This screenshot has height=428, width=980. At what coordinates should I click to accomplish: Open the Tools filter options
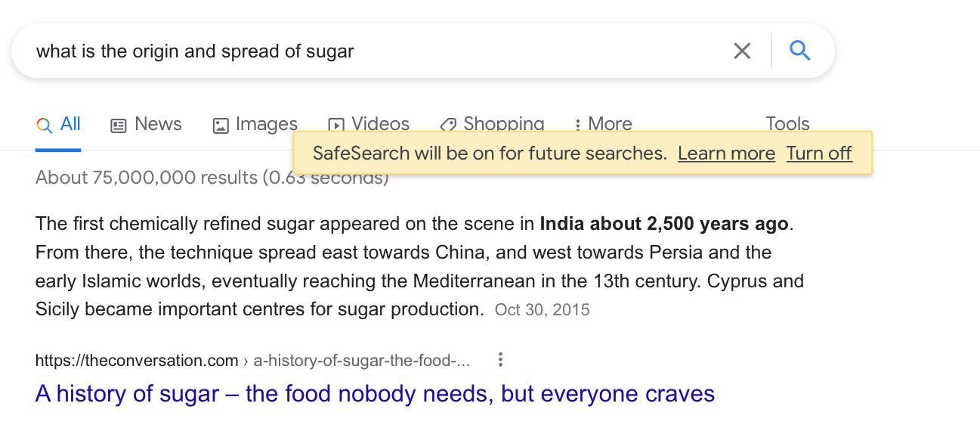point(787,124)
